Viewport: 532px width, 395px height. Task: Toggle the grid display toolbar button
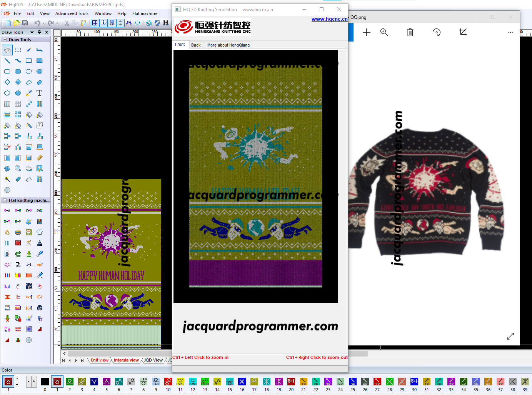tap(95, 23)
